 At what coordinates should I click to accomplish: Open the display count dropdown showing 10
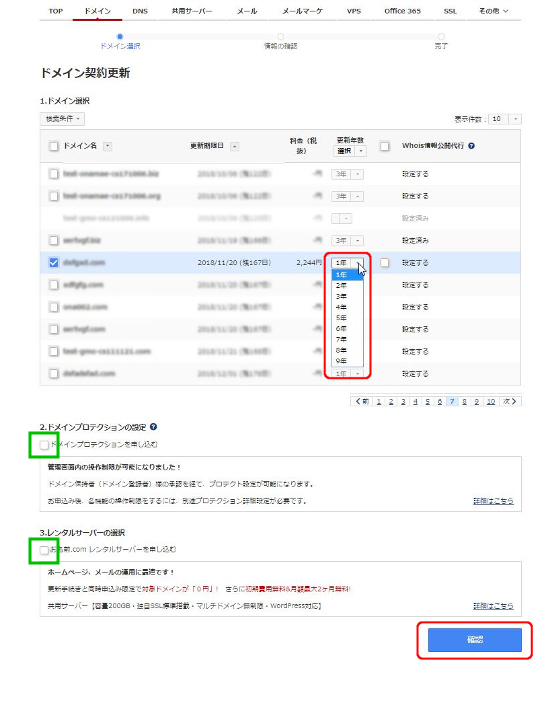click(x=505, y=119)
